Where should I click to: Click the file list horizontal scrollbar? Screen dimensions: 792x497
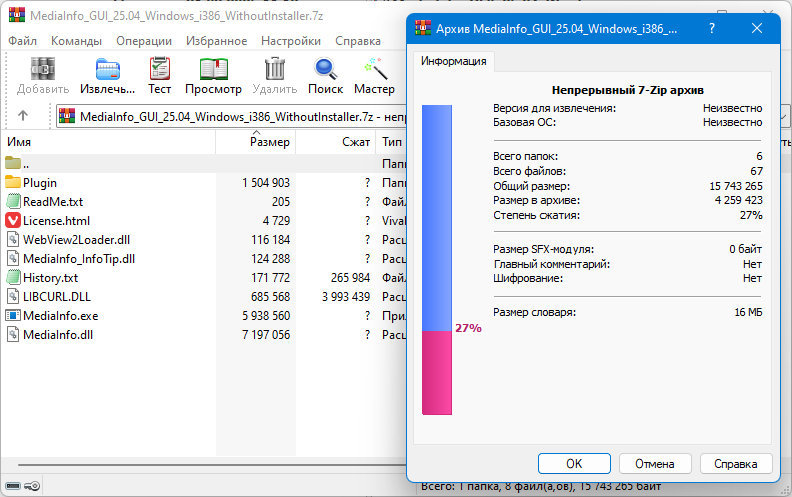(212, 465)
